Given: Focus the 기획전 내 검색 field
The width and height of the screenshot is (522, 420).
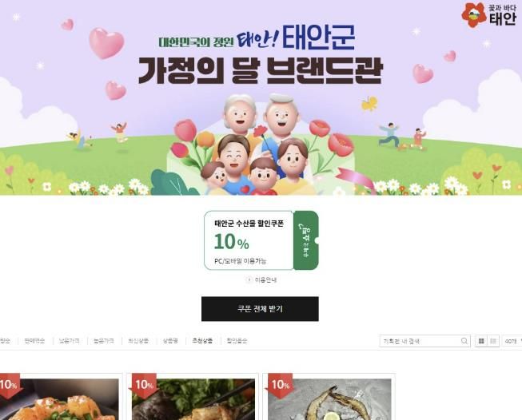Looking at the screenshot, I should click(x=420, y=341).
